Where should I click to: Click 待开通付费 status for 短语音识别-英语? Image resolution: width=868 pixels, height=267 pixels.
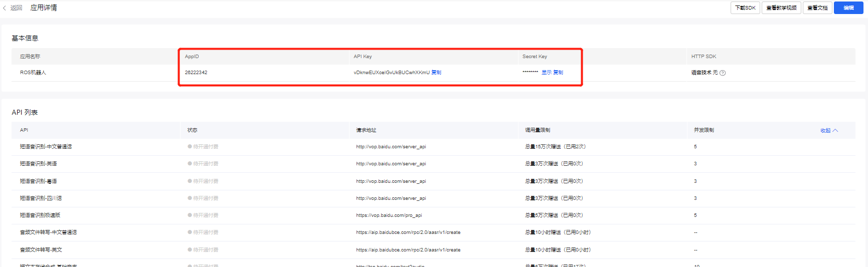205,164
